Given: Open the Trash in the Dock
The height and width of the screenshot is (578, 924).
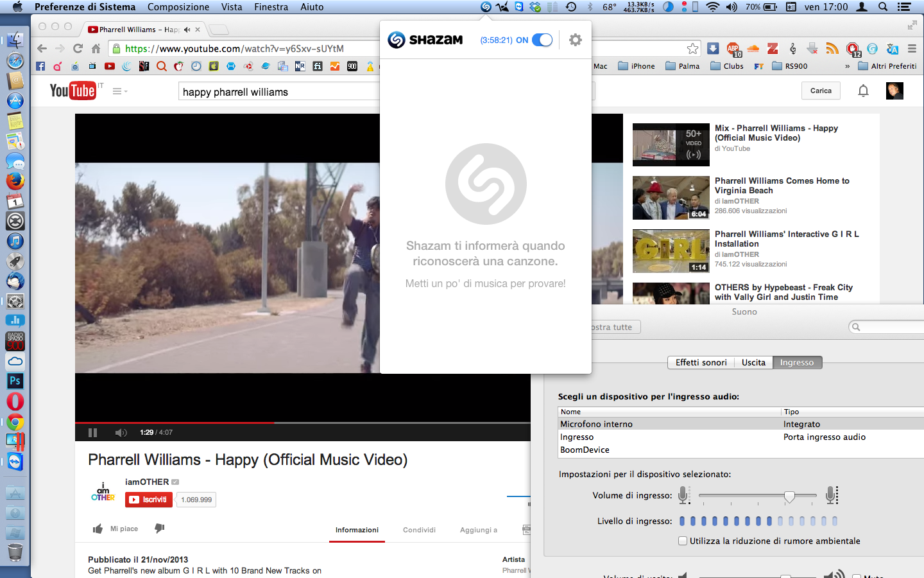Looking at the screenshot, I should (15, 552).
